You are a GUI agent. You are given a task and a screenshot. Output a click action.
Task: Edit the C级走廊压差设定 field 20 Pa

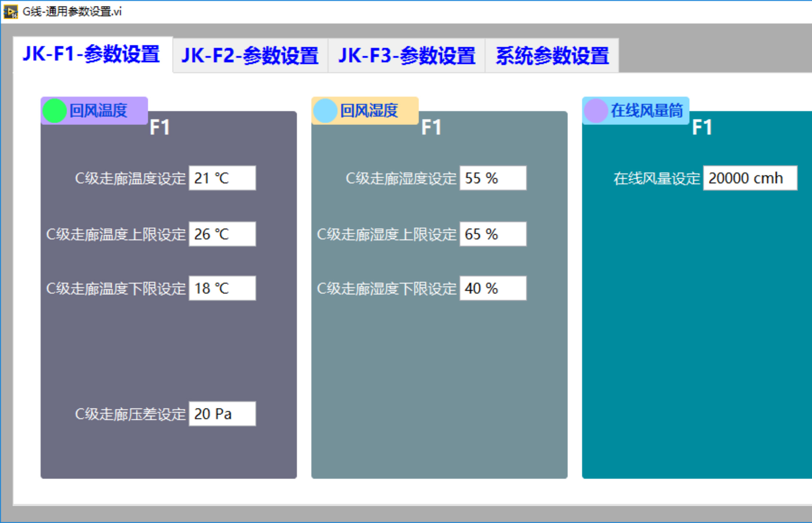[x=222, y=414]
